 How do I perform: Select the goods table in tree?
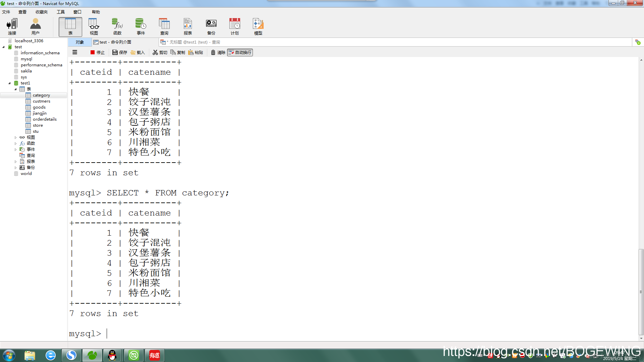(x=39, y=107)
